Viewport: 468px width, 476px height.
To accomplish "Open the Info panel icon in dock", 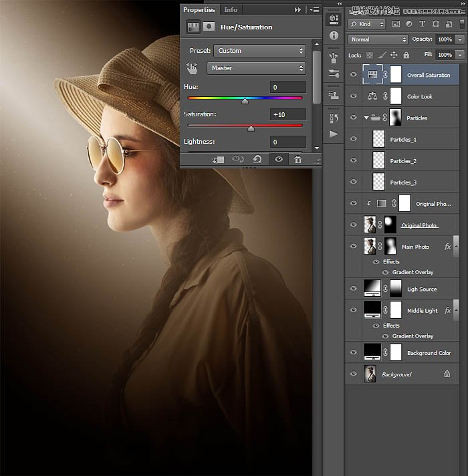I will click(333, 36).
